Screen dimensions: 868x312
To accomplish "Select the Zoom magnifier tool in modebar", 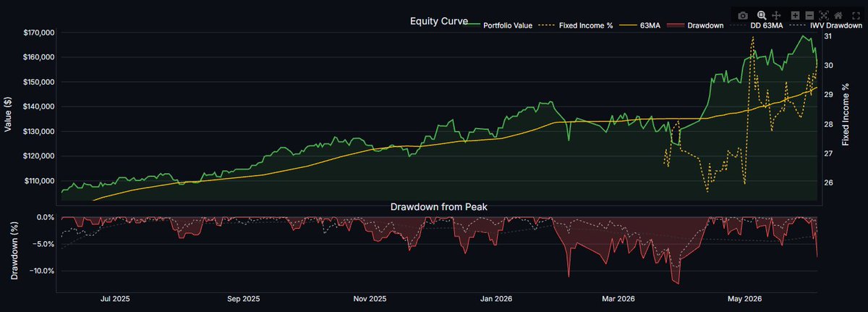I will click(762, 15).
